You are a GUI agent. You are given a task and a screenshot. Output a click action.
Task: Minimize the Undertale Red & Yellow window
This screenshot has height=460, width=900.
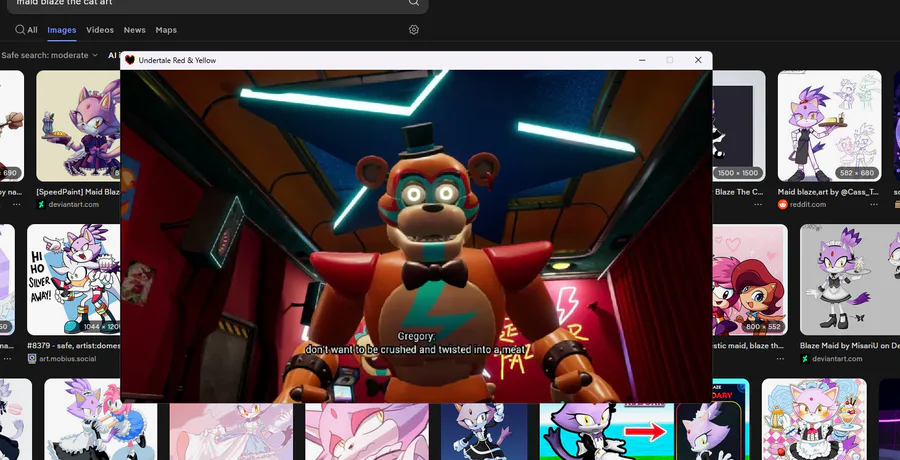(642, 60)
